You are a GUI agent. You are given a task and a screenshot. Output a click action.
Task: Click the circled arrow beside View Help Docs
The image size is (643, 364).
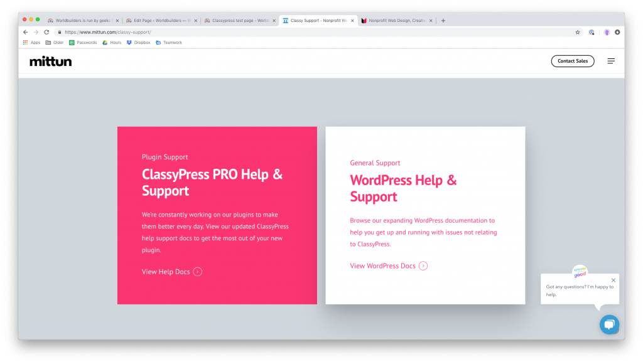click(197, 272)
